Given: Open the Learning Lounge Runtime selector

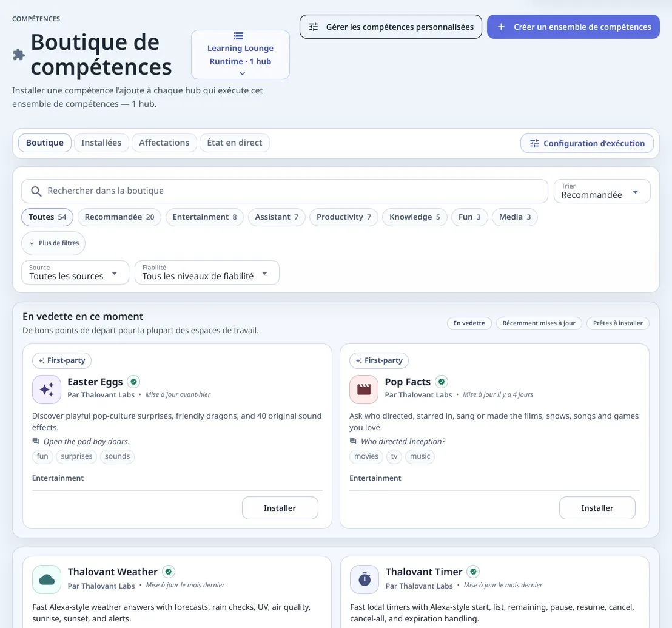Looking at the screenshot, I should click(240, 55).
